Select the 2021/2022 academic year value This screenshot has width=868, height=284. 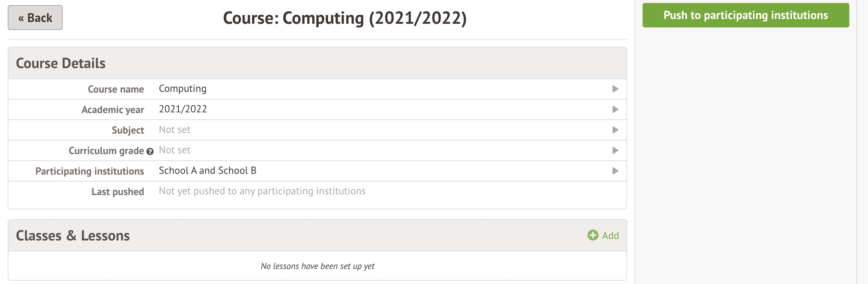click(183, 109)
